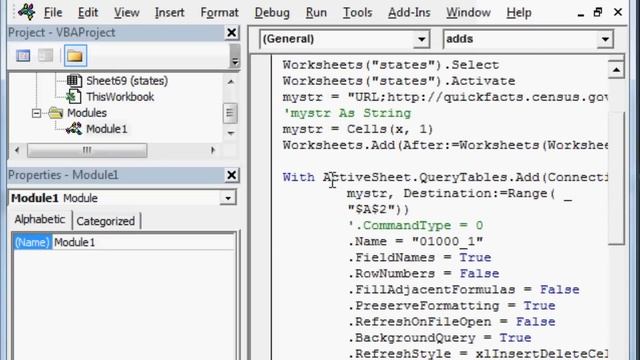Click the code window vertical scroll thumb
The height and width of the screenshot is (360, 640).
[x=616, y=178]
